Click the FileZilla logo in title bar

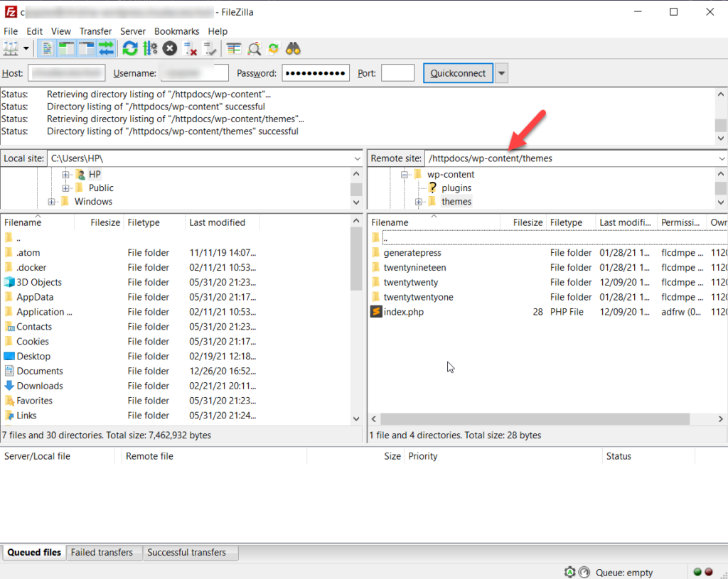(11, 11)
